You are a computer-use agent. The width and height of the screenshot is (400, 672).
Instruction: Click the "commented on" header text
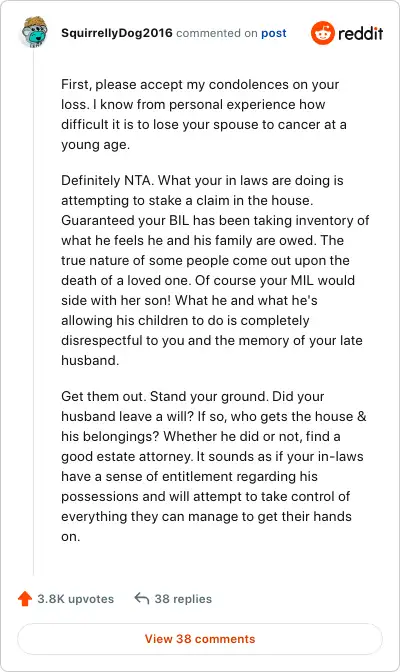click(217, 33)
